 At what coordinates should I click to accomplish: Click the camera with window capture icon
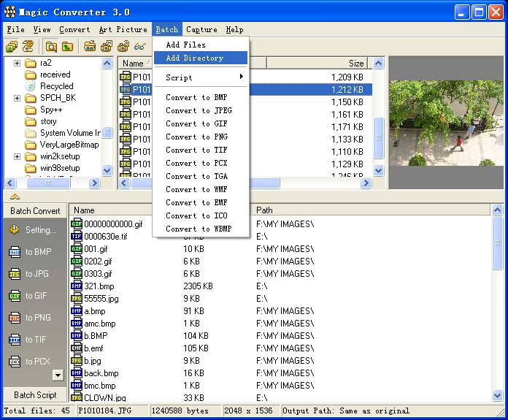(x=107, y=46)
